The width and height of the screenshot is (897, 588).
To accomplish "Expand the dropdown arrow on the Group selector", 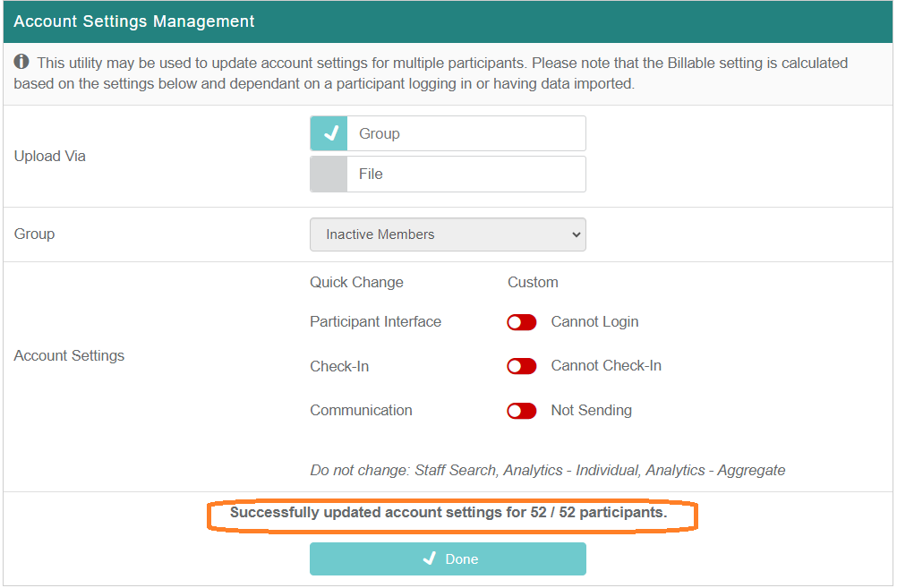I will pos(574,234).
